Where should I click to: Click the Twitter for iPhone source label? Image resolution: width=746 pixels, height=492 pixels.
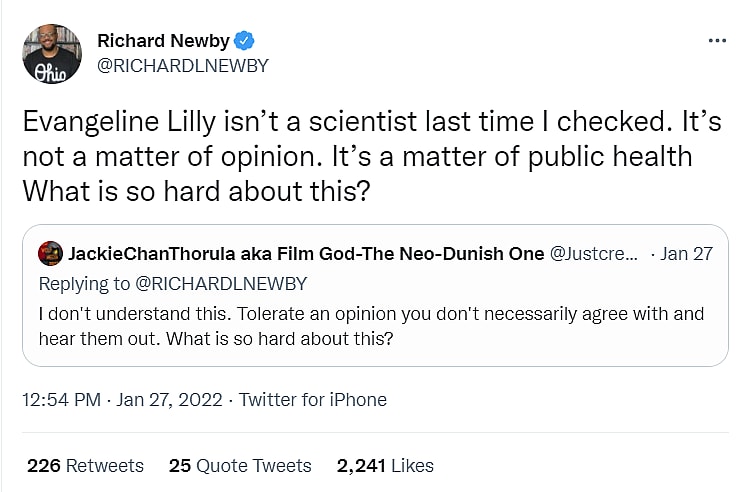(315, 400)
